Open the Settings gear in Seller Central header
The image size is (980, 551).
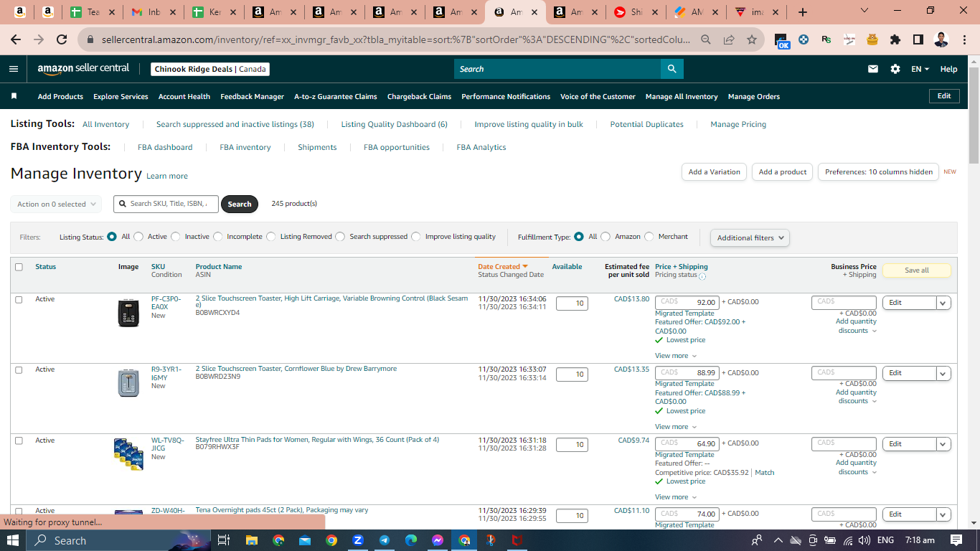(x=895, y=69)
